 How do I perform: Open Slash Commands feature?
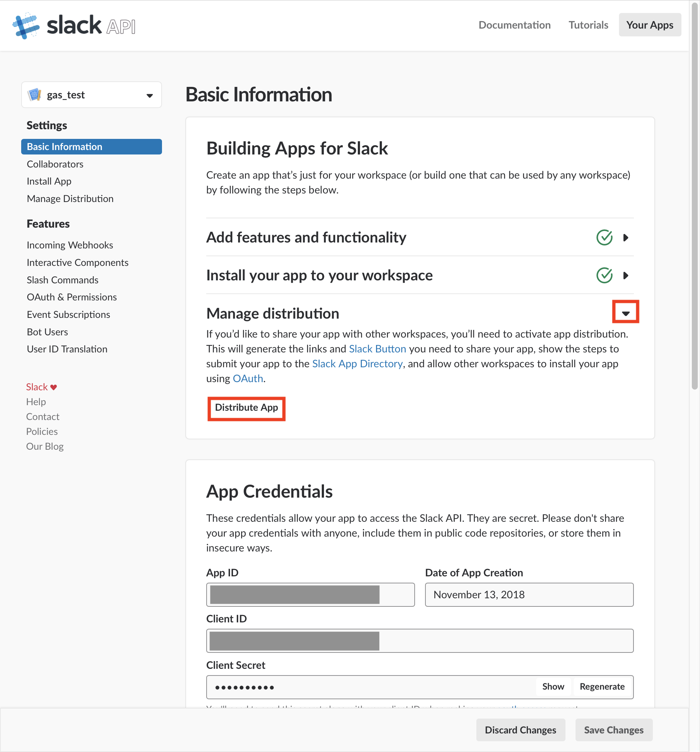click(x=63, y=280)
